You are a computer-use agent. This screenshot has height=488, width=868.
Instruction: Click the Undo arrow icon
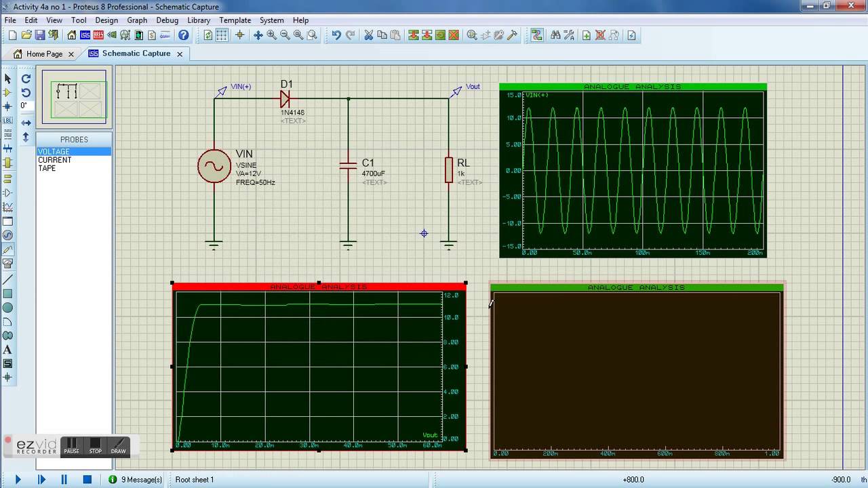click(x=336, y=35)
